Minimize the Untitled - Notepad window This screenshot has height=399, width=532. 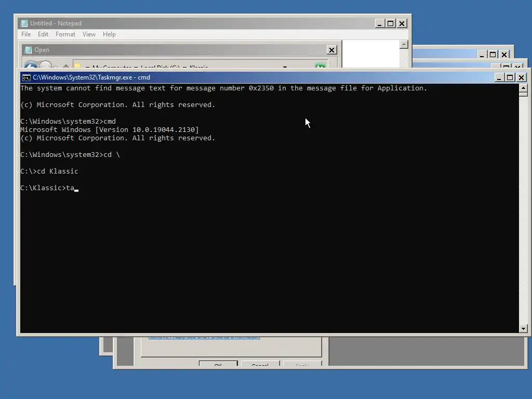click(380, 23)
